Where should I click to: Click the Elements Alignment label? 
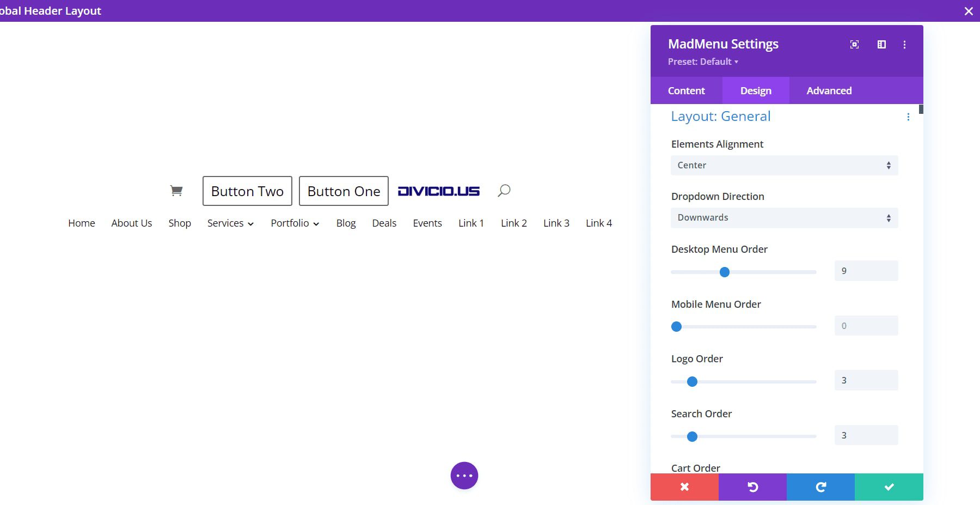click(x=717, y=144)
